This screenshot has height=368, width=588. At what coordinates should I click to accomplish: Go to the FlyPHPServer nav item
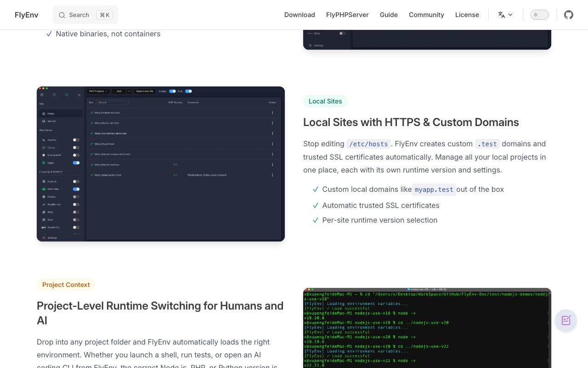pos(347,15)
